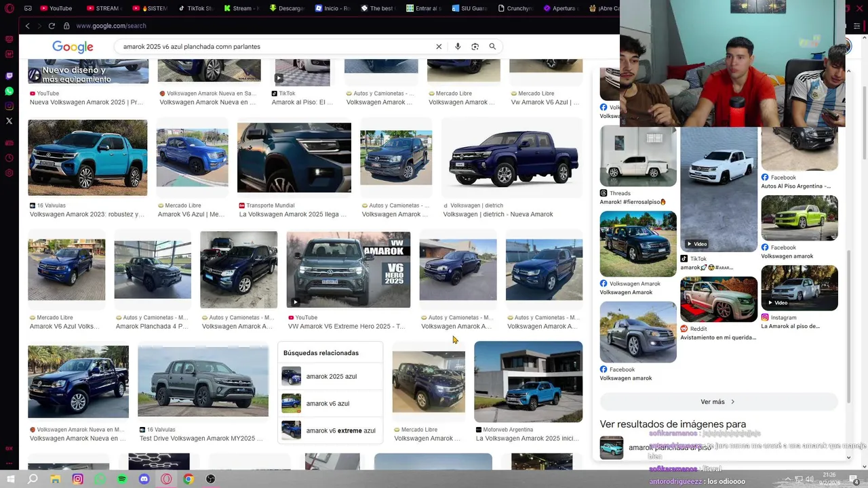Click the site security lock icon
The height and width of the screenshot is (488, 868).
coord(66,26)
